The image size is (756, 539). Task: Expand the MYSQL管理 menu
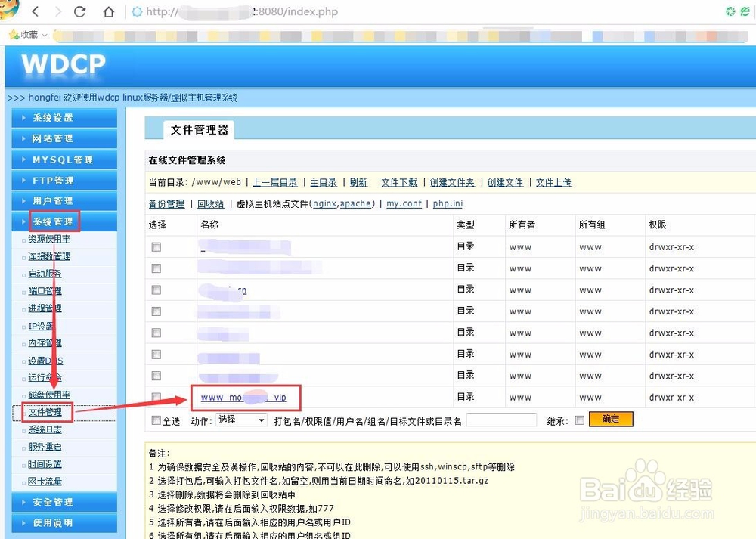64,160
